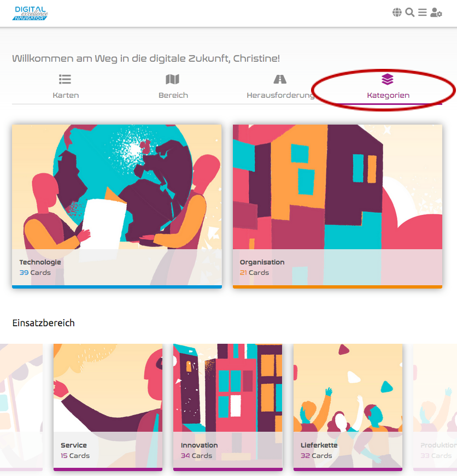The image size is (457, 476).
Task: Select the Kategorien tab label
Action: pos(388,95)
